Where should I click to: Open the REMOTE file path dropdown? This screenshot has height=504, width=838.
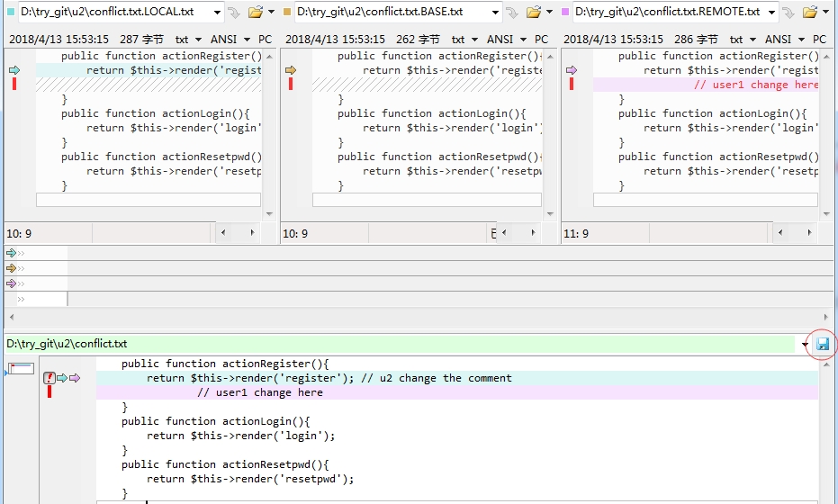[x=773, y=12]
